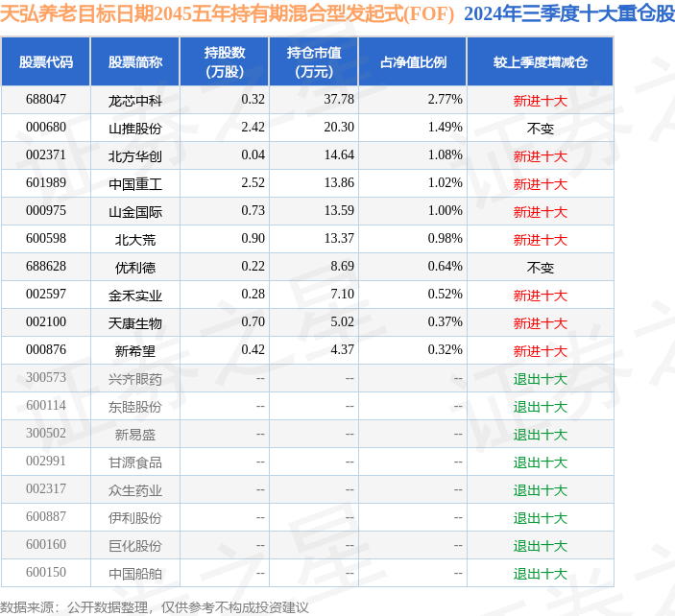Screen dimensions: 675x616
Task: Click stock code 600887
Action: (x=46, y=516)
